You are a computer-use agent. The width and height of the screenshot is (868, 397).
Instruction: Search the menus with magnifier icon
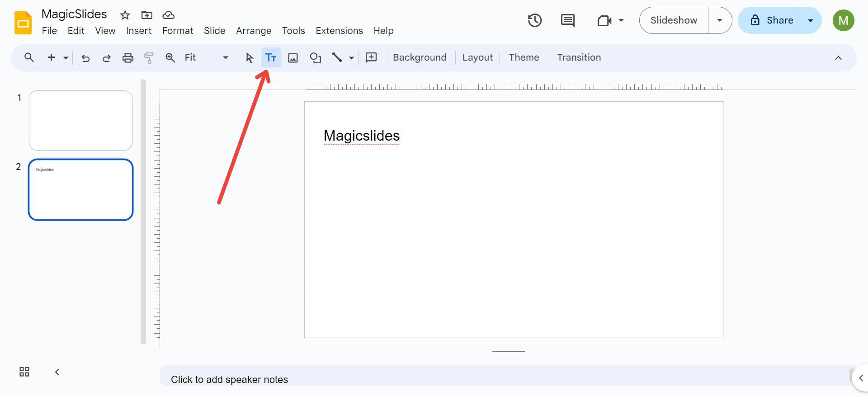coord(29,57)
